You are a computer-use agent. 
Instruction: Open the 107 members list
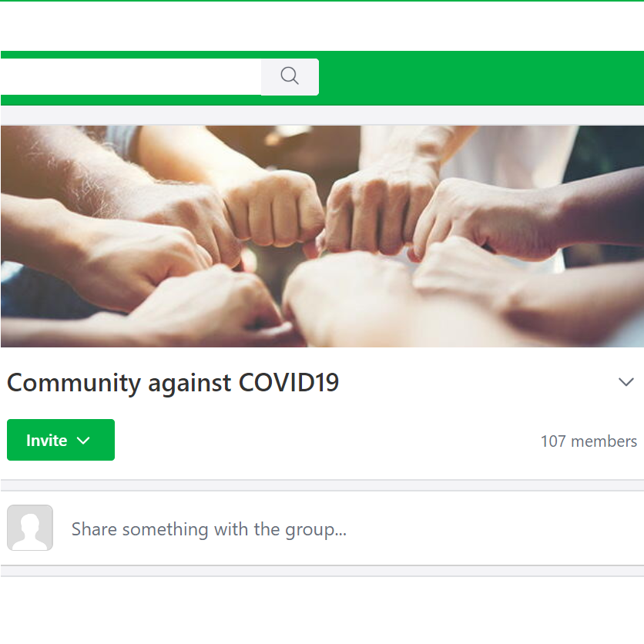click(x=589, y=441)
